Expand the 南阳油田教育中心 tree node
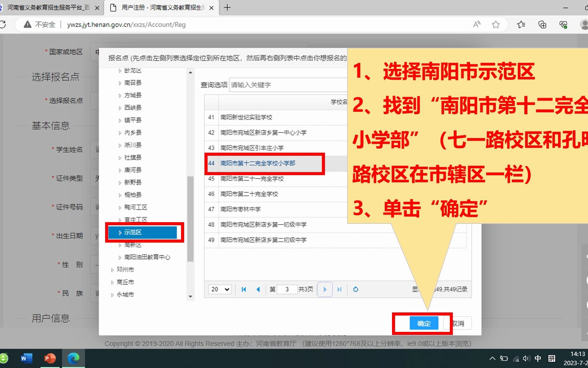The width and height of the screenshot is (588, 368). 120,258
